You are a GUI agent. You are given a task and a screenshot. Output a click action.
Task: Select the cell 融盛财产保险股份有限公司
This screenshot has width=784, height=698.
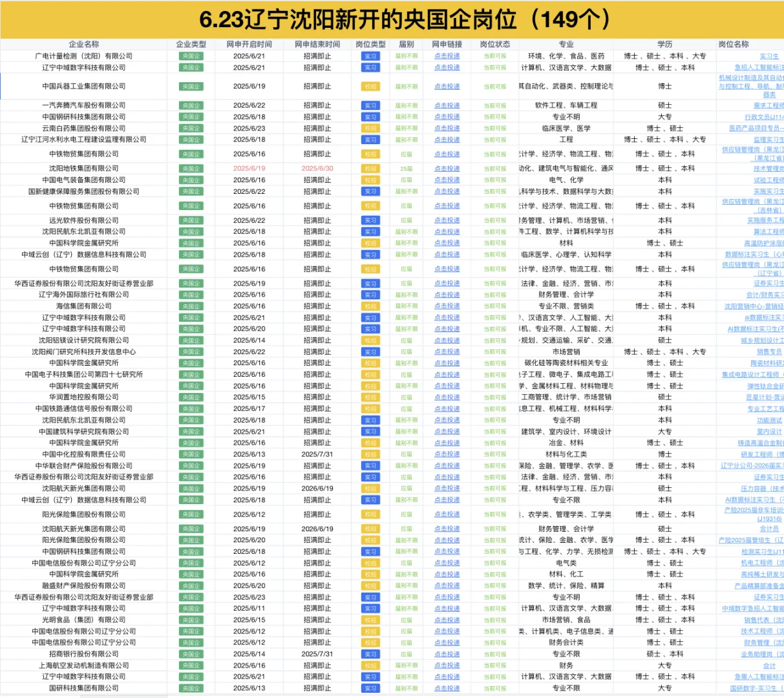[x=84, y=586]
